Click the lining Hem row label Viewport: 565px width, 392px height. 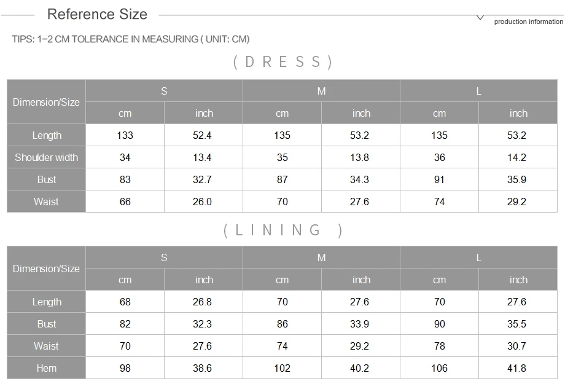(x=47, y=368)
